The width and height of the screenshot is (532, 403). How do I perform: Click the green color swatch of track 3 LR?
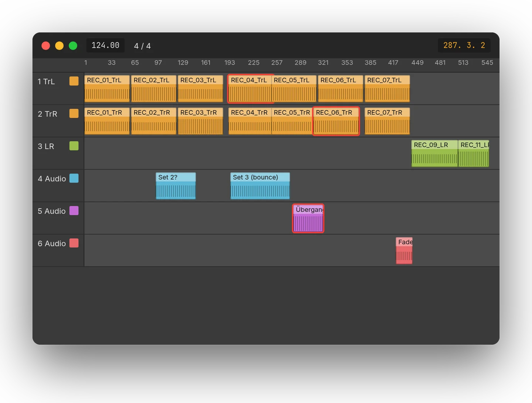[x=74, y=146]
